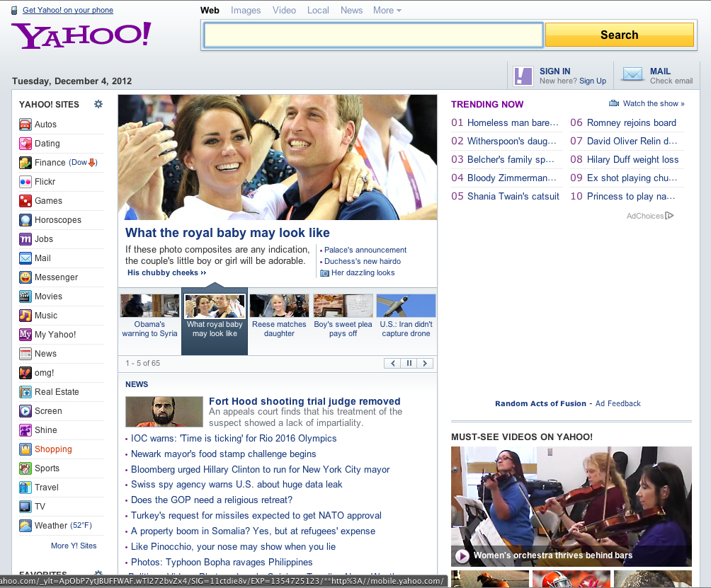The height and width of the screenshot is (588, 711).
Task: Open Finance from Yahoo! Sites
Action: coord(49,162)
